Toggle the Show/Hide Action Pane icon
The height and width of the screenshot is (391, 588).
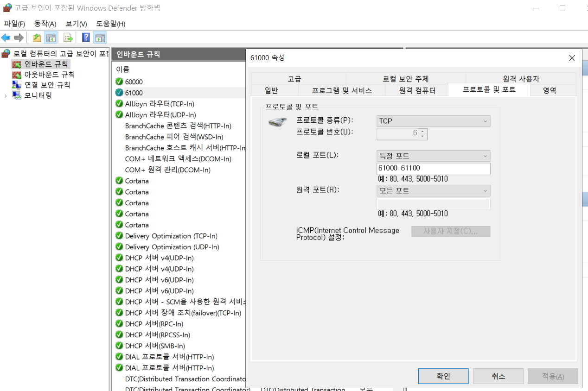(x=100, y=38)
